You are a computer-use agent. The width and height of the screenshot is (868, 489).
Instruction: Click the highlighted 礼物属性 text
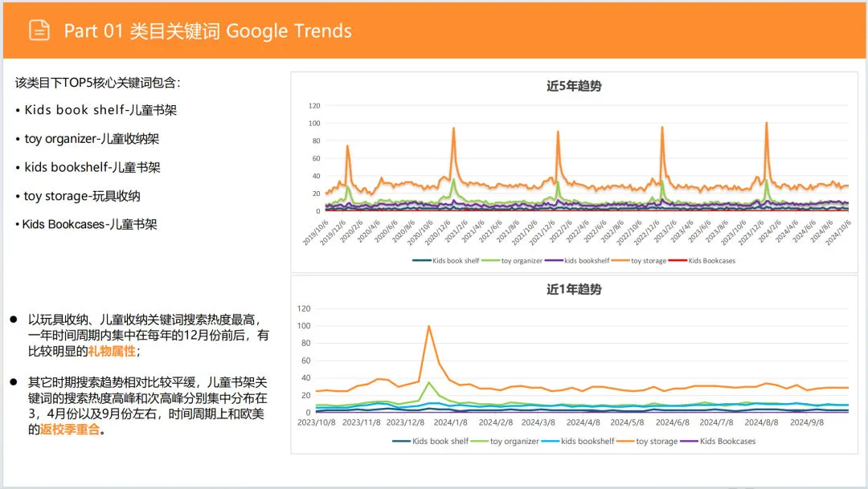113,351
